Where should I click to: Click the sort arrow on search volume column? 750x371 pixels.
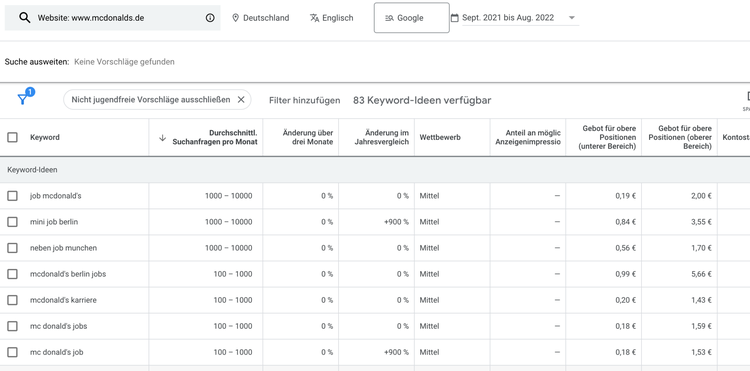pyautogui.click(x=162, y=138)
